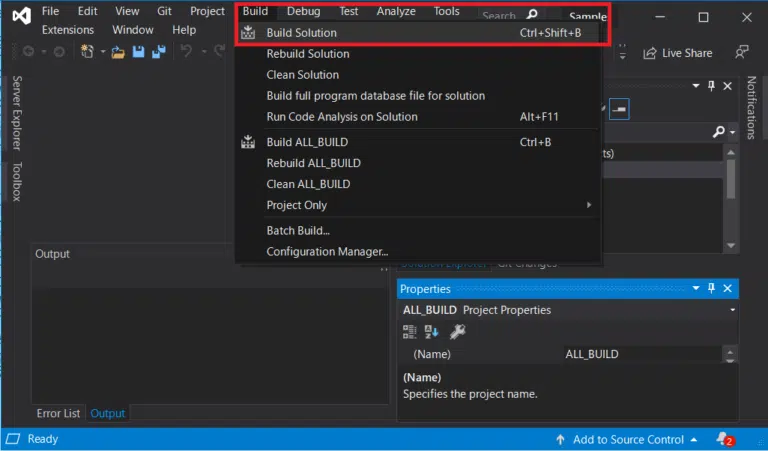
Task: Click the Live Share button
Action: [x=678, y=53]
